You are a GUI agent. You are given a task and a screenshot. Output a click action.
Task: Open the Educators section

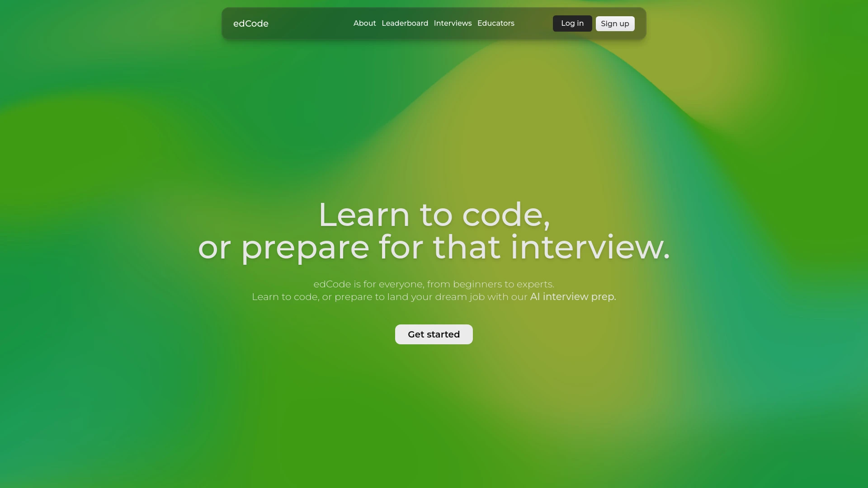[x=495, y=23]
